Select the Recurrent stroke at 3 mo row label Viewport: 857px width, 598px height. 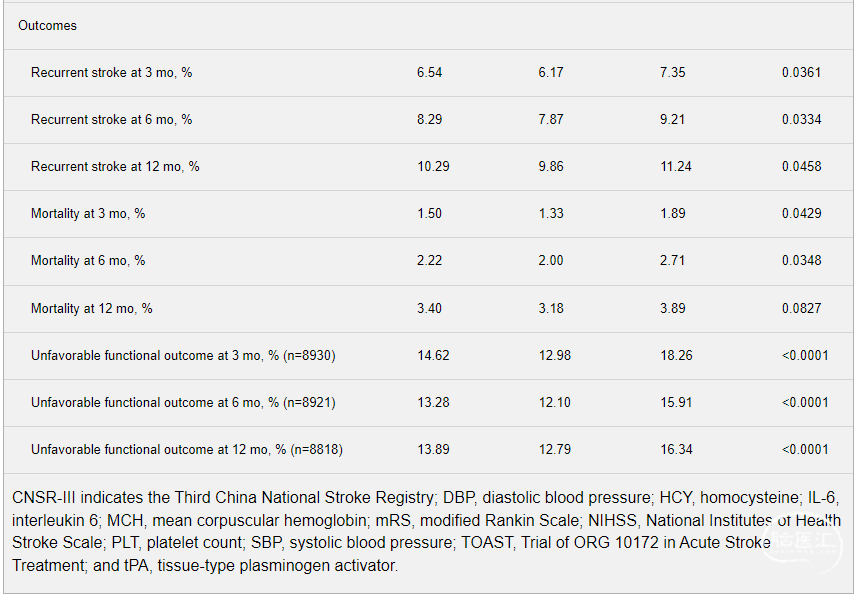(111, 73)
